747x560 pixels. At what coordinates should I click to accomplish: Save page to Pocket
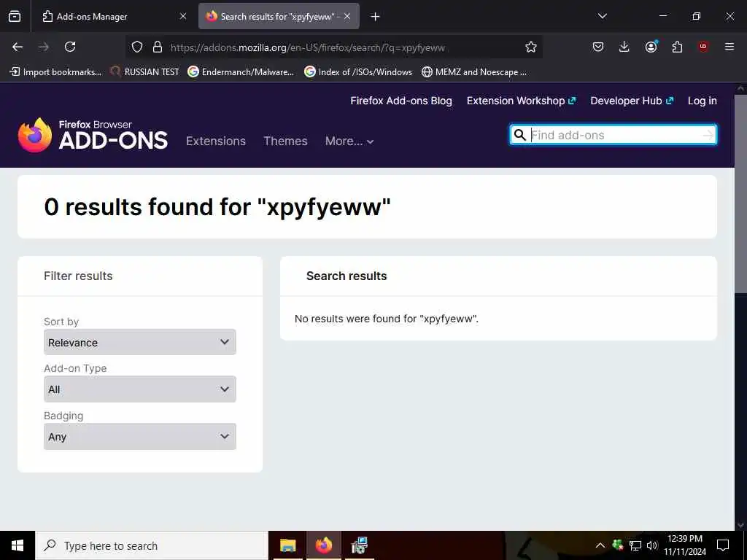(x=598, y=47)
